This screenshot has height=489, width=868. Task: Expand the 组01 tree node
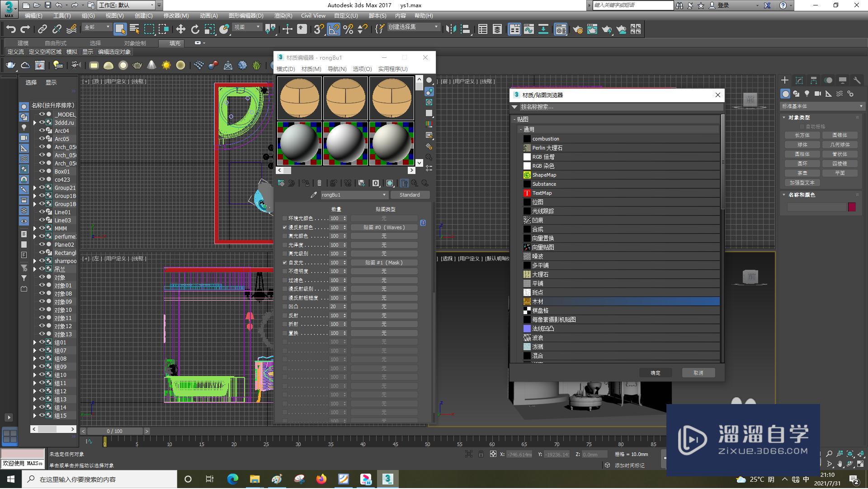(x=35, y=343)
